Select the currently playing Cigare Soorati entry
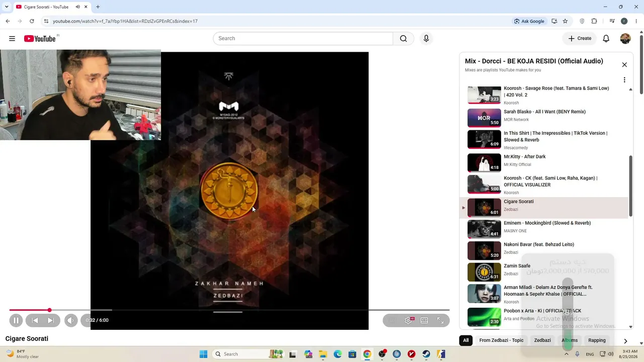Screen dimensions: 644x362 pos(544,207)
